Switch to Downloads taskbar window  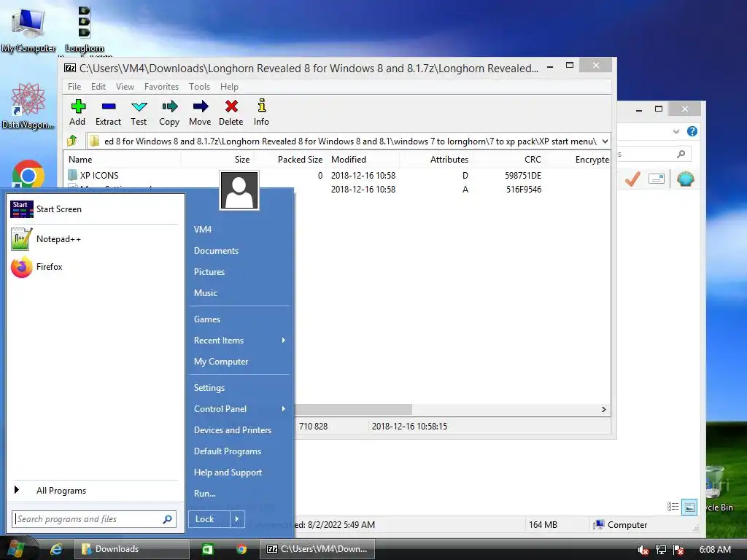coord(132,549)
